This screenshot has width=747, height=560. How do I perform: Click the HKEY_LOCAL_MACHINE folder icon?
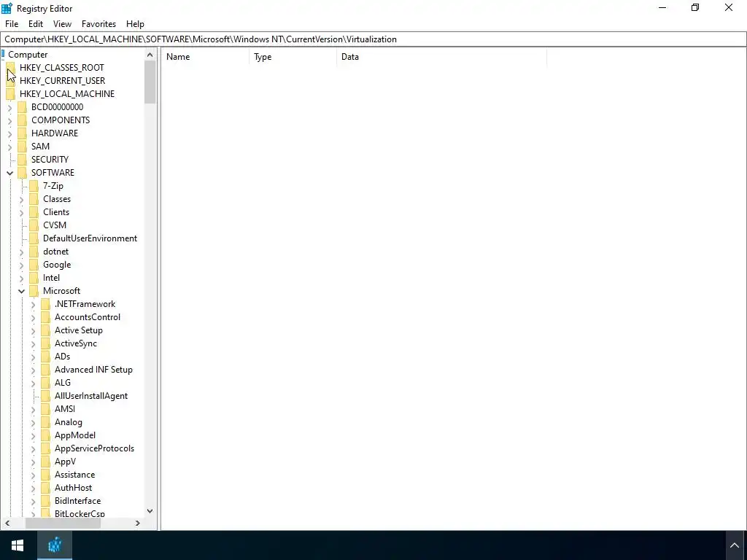(x=10, y=94)
